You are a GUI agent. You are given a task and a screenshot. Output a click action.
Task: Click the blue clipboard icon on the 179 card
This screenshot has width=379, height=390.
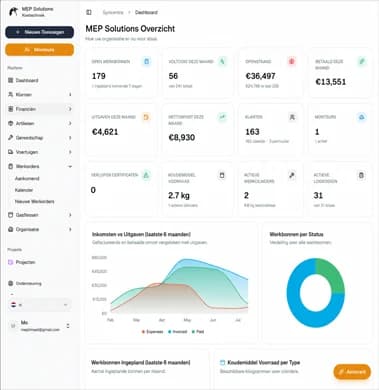tap(146, 61)
